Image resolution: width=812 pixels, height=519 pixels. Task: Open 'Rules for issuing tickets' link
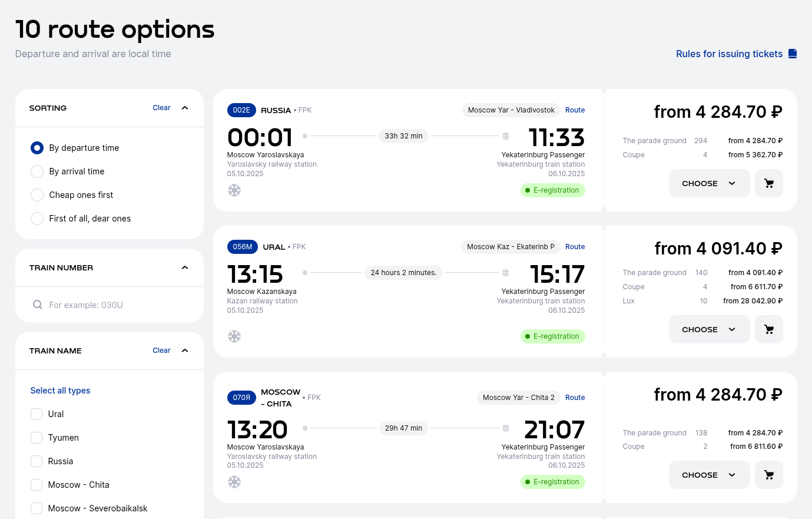(x=729, y=54)
